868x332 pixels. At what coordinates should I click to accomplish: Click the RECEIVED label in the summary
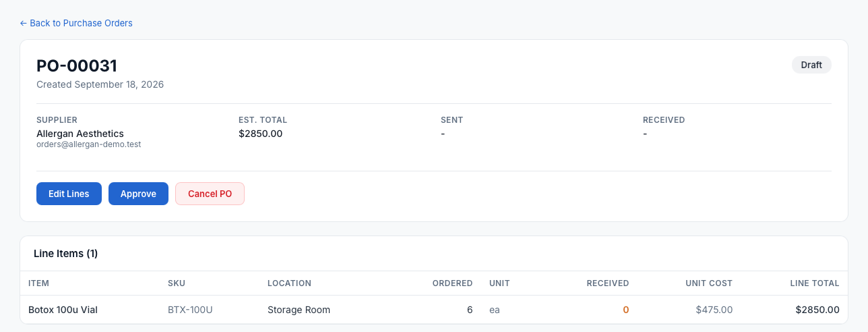pyautogui.click(x=664, y=120)
